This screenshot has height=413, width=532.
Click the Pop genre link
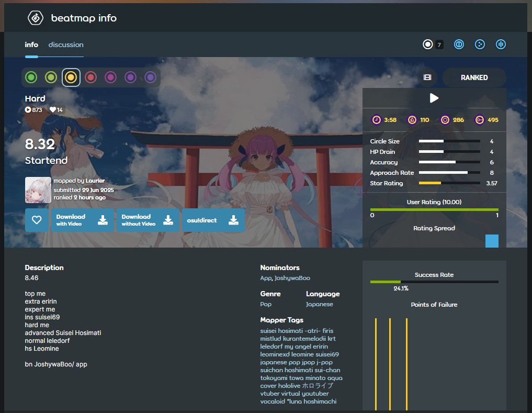tap(266, 304)
